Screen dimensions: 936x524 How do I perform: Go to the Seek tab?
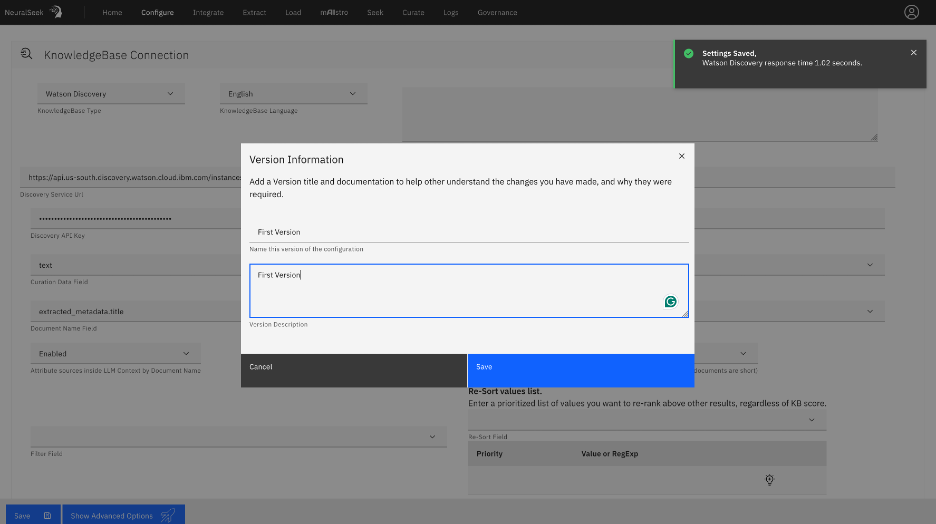click(x=375, y=13)
